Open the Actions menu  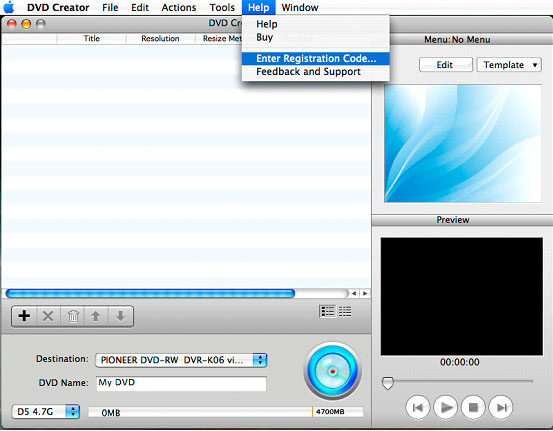(x=178, y=7)
